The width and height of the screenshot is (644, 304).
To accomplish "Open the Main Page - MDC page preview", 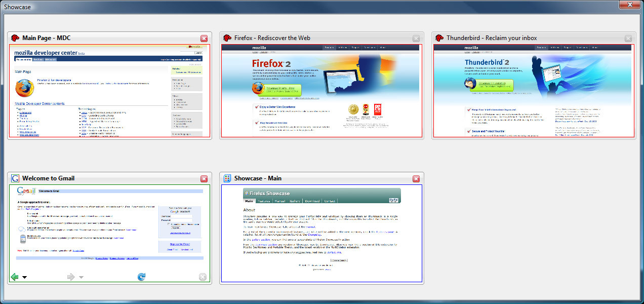I will coord(109,91).
